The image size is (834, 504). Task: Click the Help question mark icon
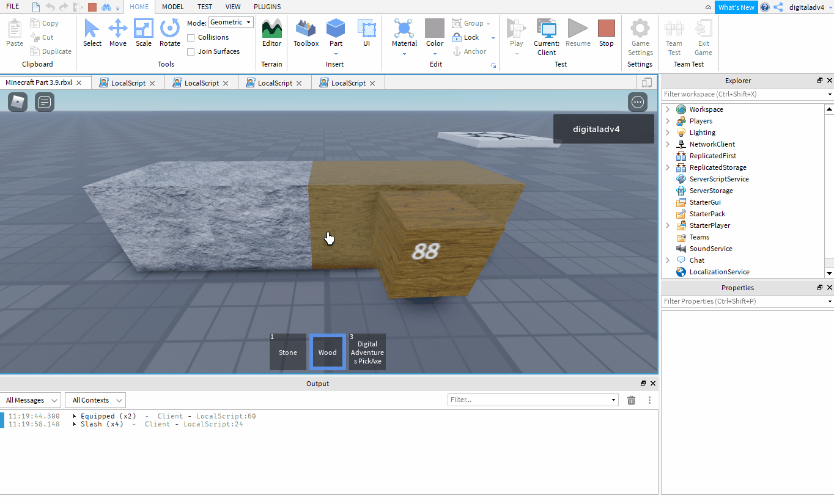[x=765, y=7]
